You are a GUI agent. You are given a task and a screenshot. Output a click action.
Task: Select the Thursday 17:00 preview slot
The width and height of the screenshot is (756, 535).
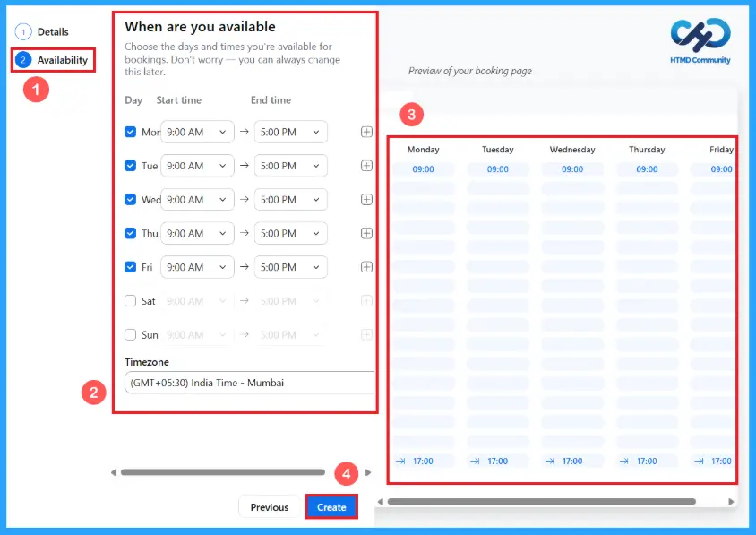click(x=647, y=462)
